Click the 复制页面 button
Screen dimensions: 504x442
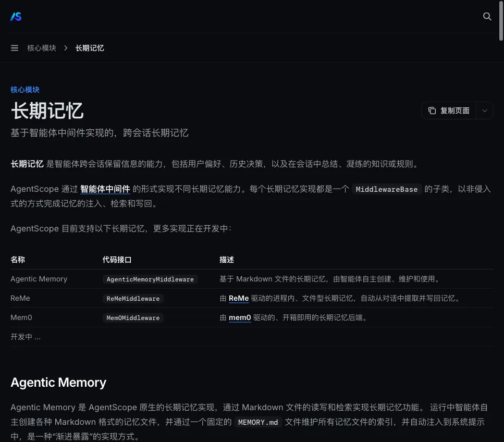[449, 110]
